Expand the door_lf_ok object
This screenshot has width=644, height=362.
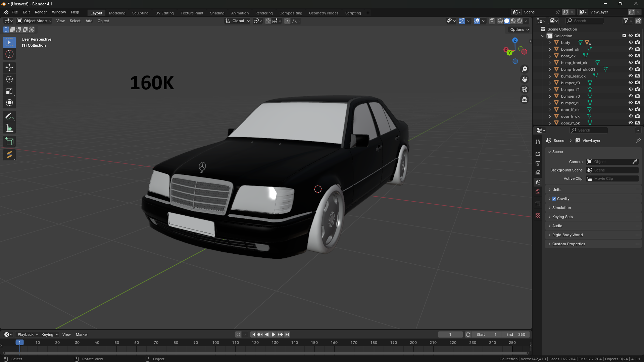(550, 110)
